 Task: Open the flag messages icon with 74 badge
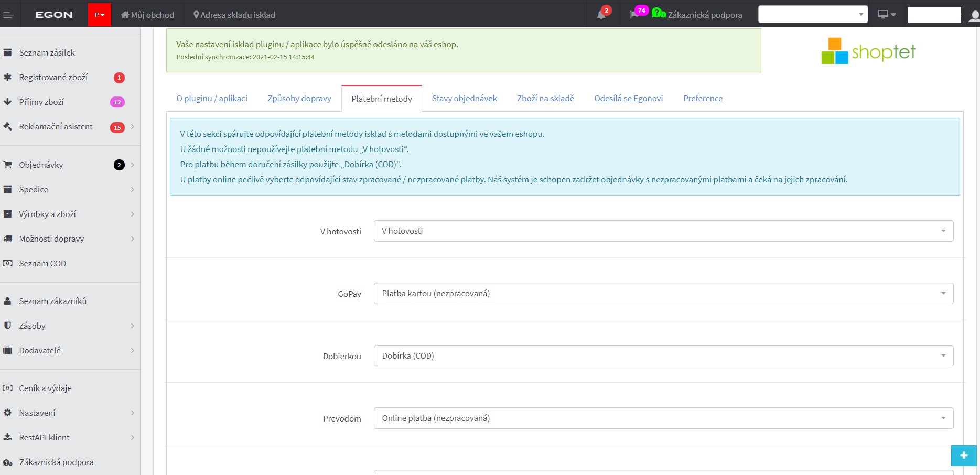click(x=634, y=15)
